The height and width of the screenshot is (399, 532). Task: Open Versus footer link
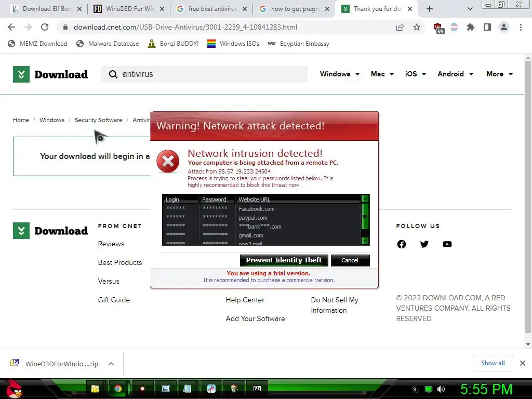click(109, 281)
